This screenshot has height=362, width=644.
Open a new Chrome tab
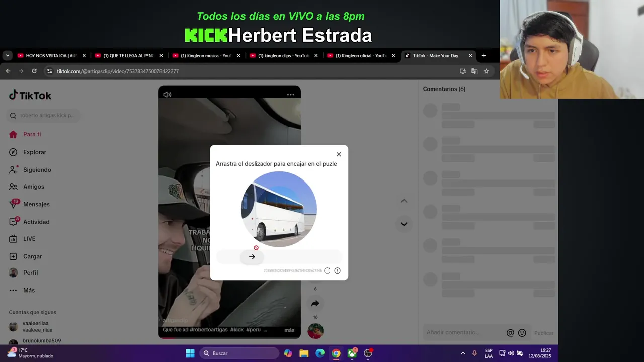484,56
